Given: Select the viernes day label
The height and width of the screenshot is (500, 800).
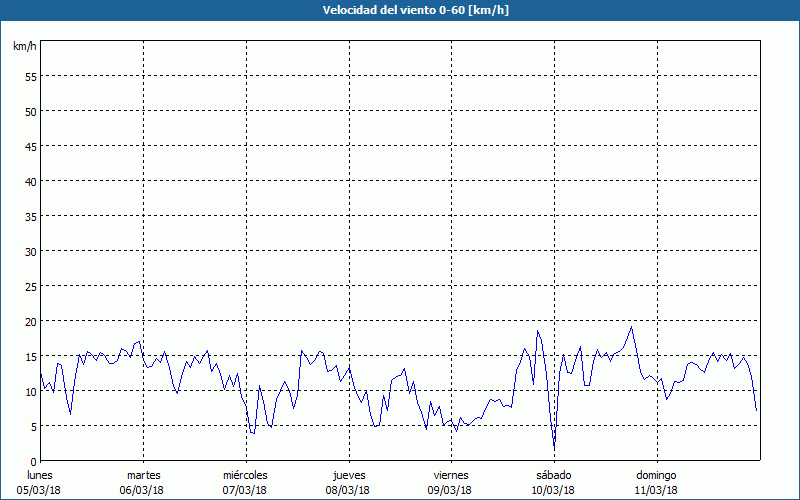Looking at the screenshot, I should [451, 475].
